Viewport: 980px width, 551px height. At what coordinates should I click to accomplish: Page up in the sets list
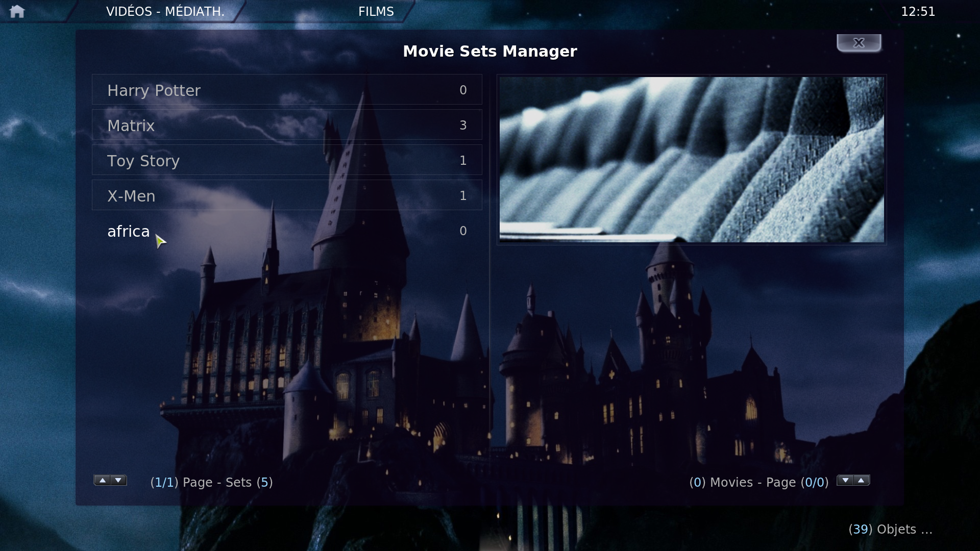click(103, 481)
